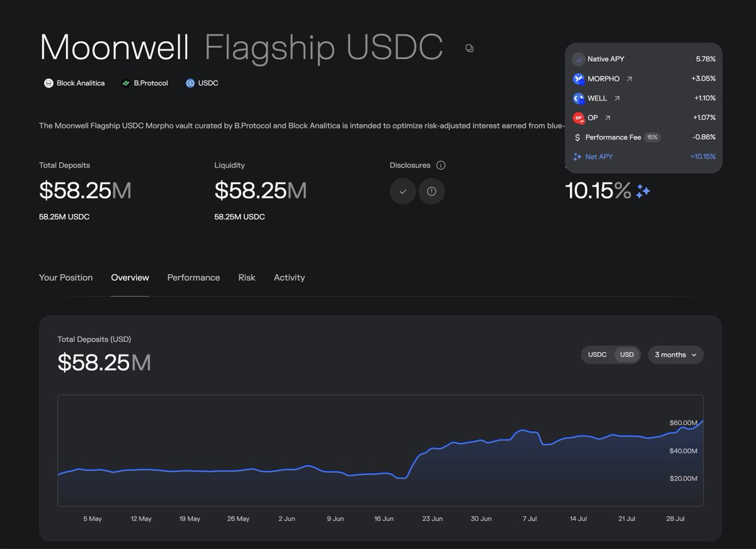Click the 15% performance fee badge
756x549 pixels.
pyautogui.click(x=652, y=137)
